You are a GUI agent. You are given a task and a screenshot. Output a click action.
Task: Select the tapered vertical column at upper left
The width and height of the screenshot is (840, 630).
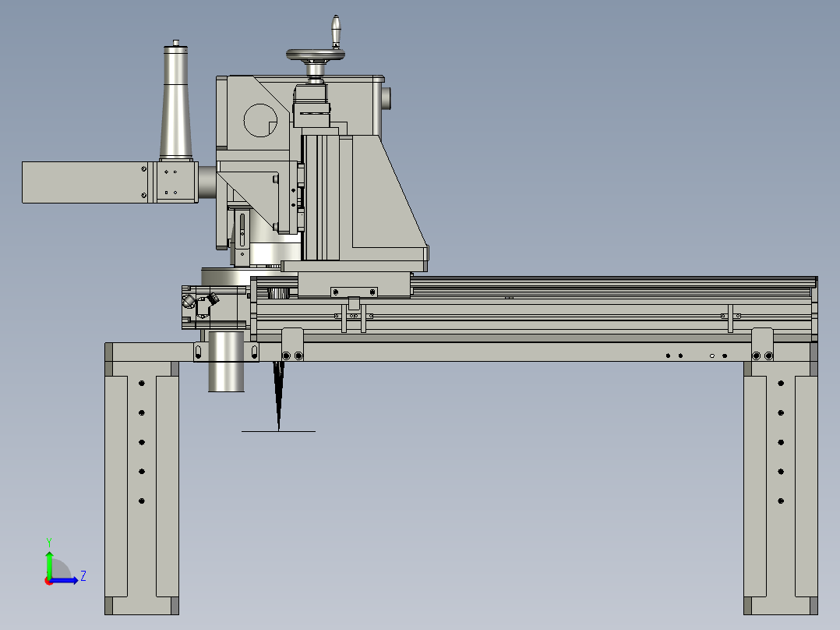point(176,102)
